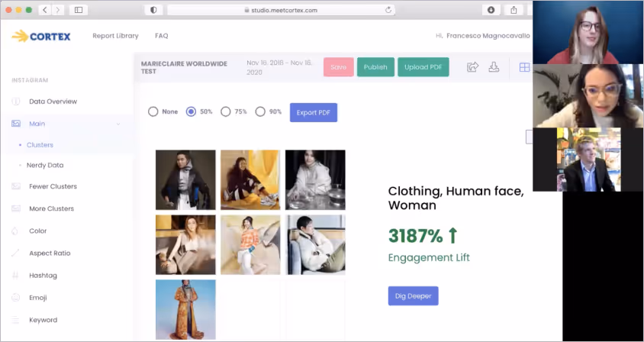This screenshot has width=644, height=342.
Task: Open thumbnail of person in white fleece jacket
Action: (x=315, y=244)
